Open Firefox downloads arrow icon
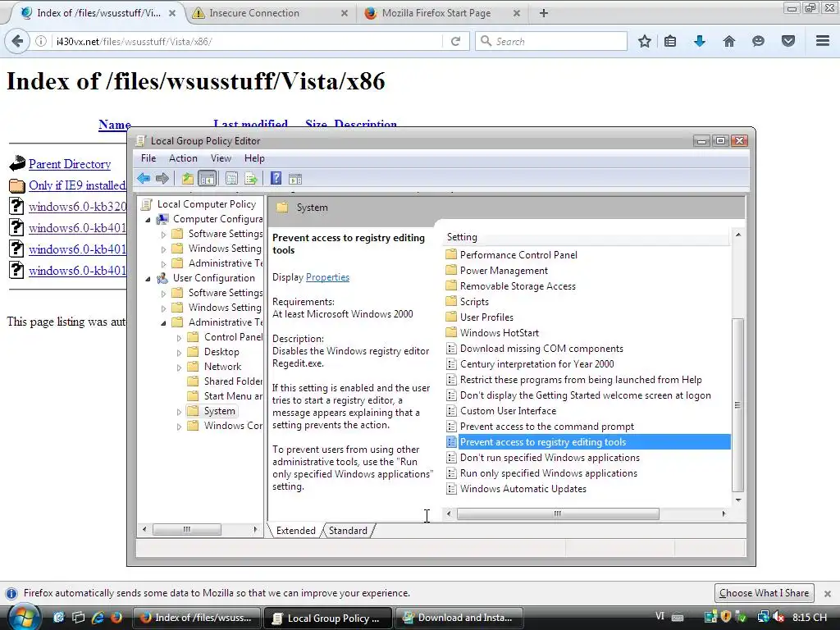Screen dimensions: 840x630 tap(700, 41)
